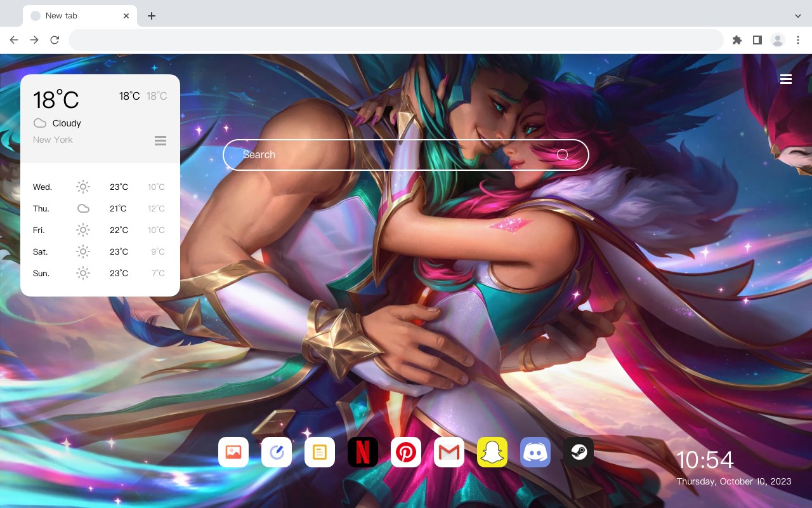This screenshot has width=812, height=508.
Task: Select the Thu. forecast row label
Action: (41, 209)
